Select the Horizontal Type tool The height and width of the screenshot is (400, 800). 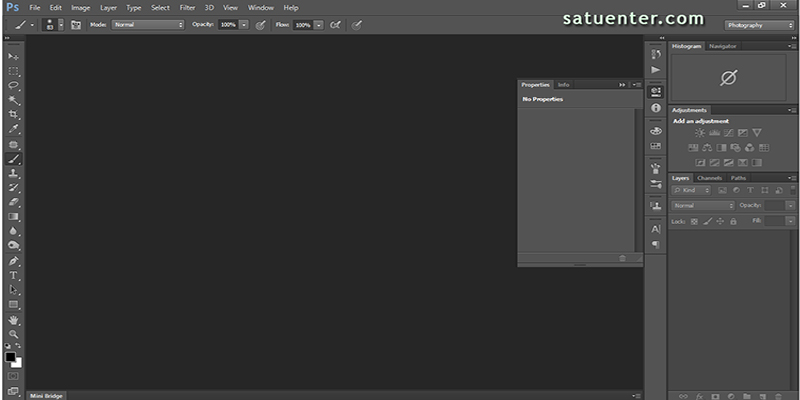(x=14, y=275)
